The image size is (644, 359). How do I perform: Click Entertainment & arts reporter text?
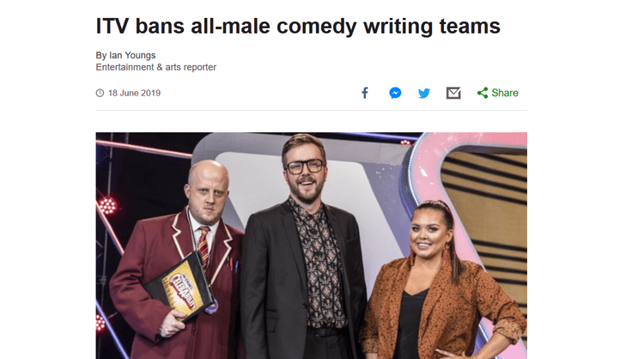point(156,67)
